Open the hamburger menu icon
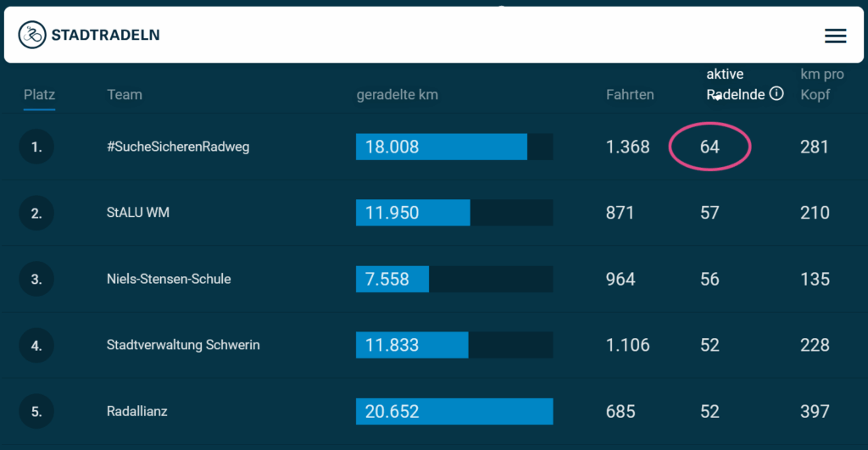This screenshot has width=868, height=450. click(x=835, y=36)
